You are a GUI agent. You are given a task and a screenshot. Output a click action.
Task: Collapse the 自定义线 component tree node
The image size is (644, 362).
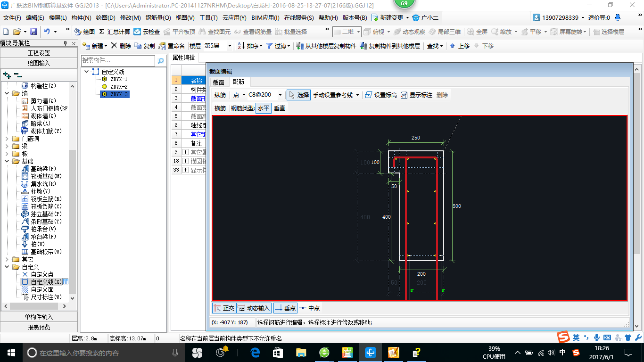[86, 72]
